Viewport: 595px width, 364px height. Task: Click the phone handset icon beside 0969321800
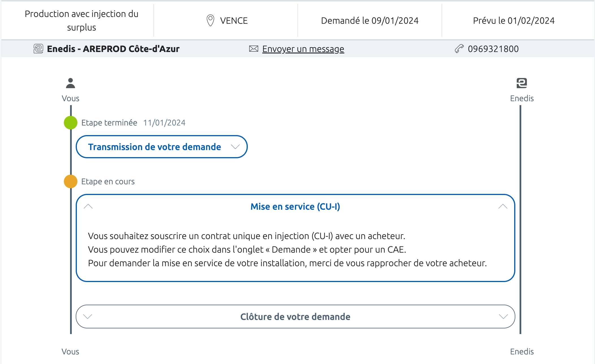[459, 49]
